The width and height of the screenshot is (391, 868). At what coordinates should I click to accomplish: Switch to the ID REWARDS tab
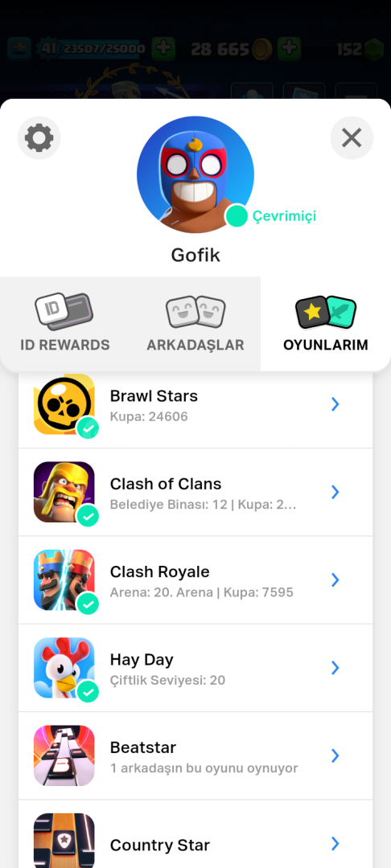pos(65,324)
